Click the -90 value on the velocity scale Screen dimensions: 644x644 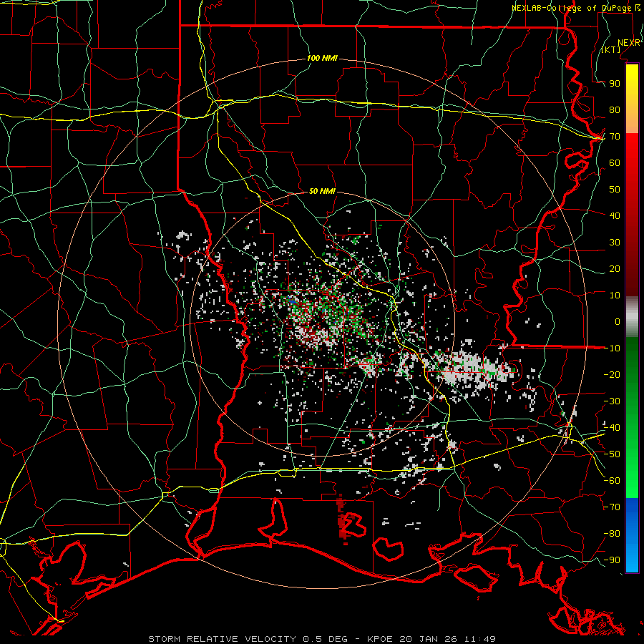tap(612, 560)
